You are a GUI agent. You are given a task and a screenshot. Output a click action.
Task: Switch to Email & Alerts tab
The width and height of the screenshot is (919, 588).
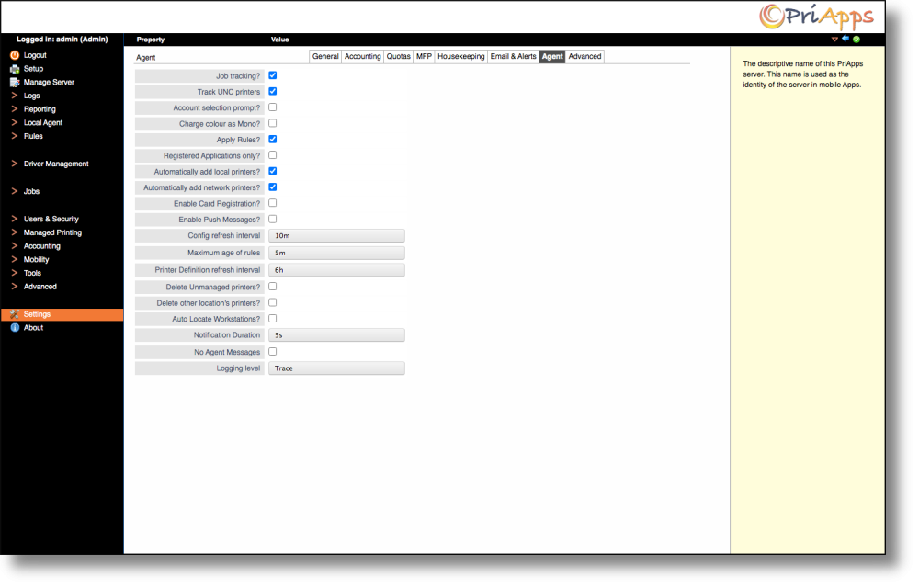coord(513,56)
